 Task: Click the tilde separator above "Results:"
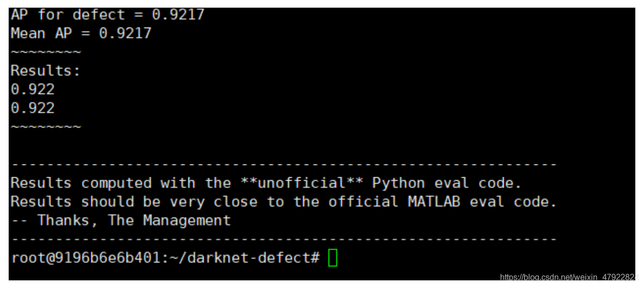tap(45, 53)
